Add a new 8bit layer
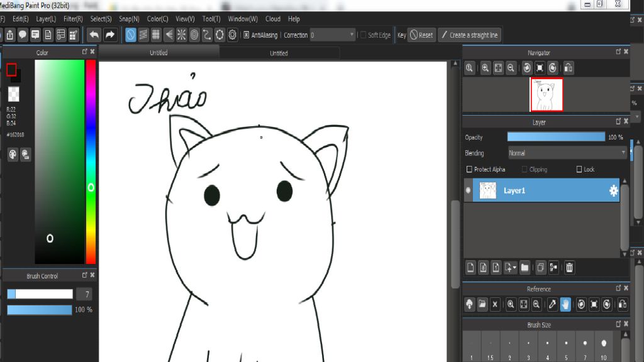 pyautogui.click(x=484, y=268)
